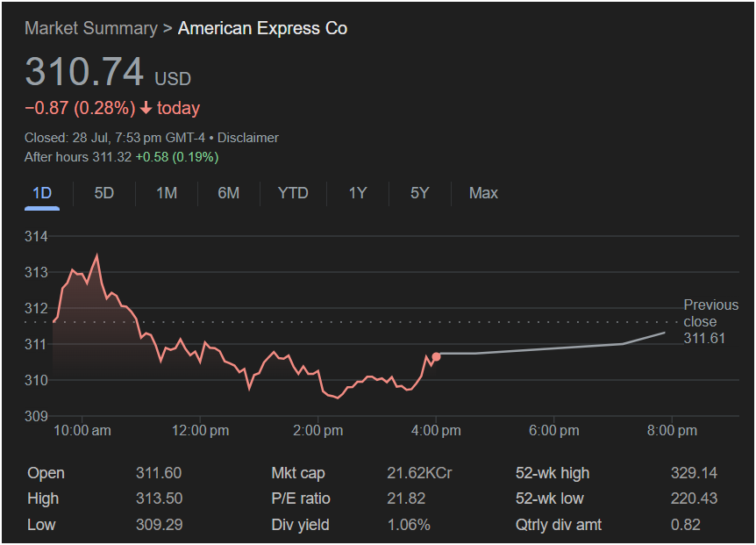The height and width of the screenshot is (545, 756).
Task: Click the Mkt cap value 21.62KCr
Action: [419, 473]
